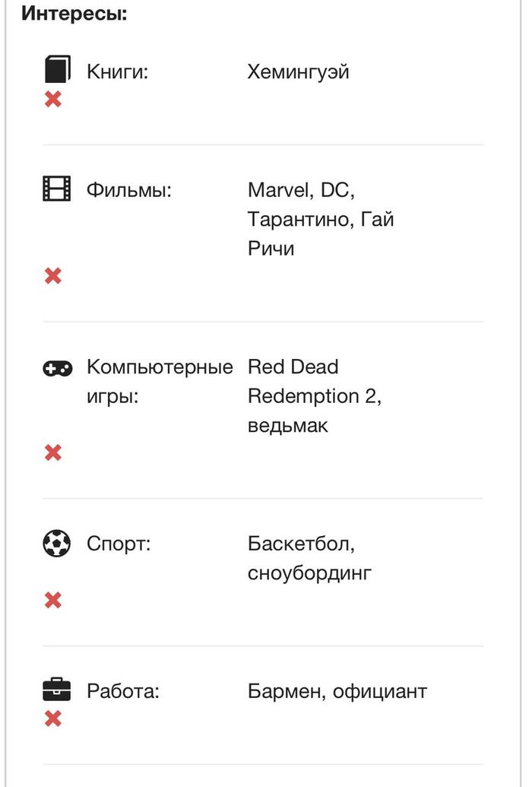
Task: Click the briefcase icon for Работа
Action: tap(57, 690)
